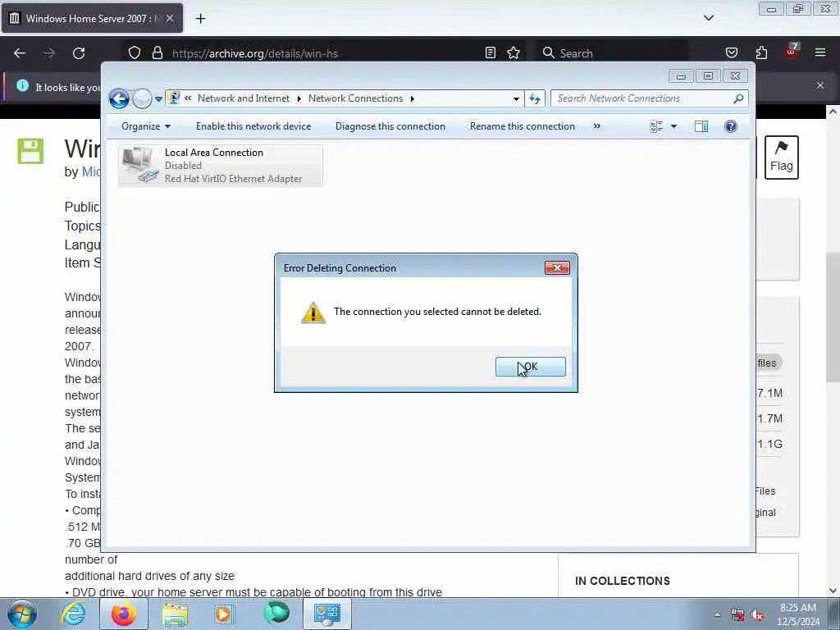Image resolution: width=840 pixels, height=630 pixels.
Task: Open Network Connections help icon
Action: point(731,126)
